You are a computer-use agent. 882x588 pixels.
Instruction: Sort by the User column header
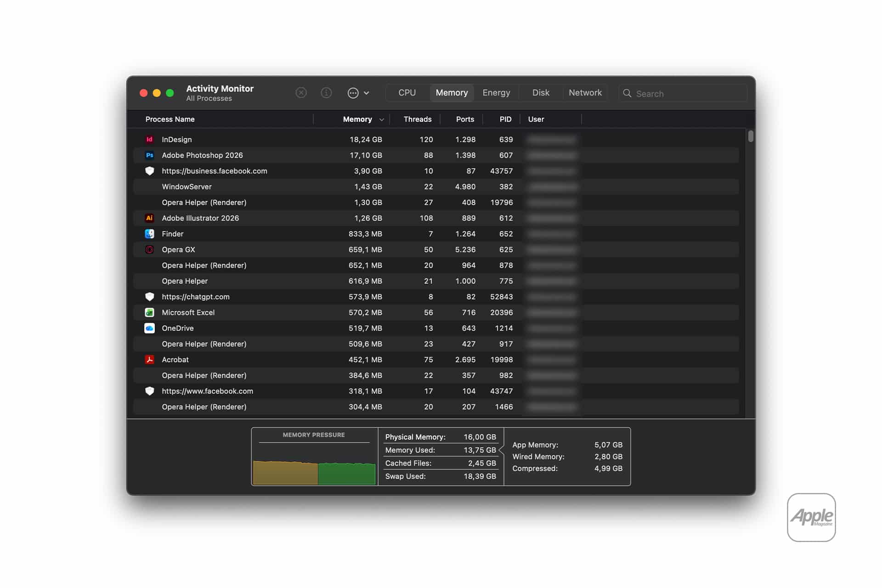click(536, 119)
